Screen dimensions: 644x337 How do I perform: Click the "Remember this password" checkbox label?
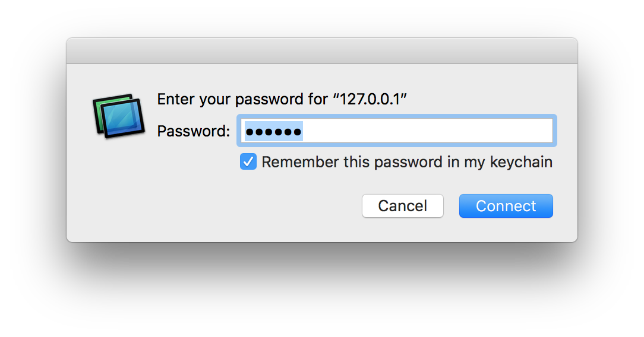[406, 162]
